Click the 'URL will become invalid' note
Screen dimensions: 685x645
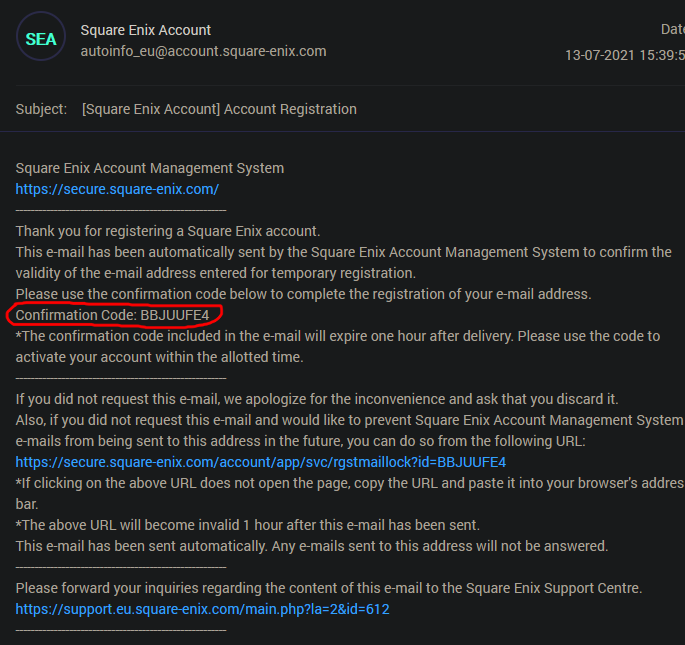point(248,525)
